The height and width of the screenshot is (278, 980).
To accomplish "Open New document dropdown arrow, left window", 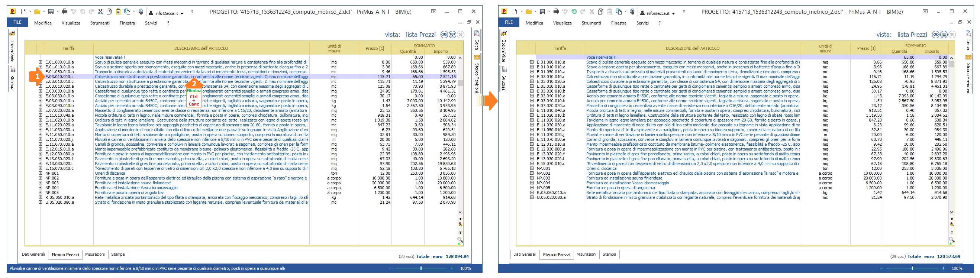I will pos(30,12).
